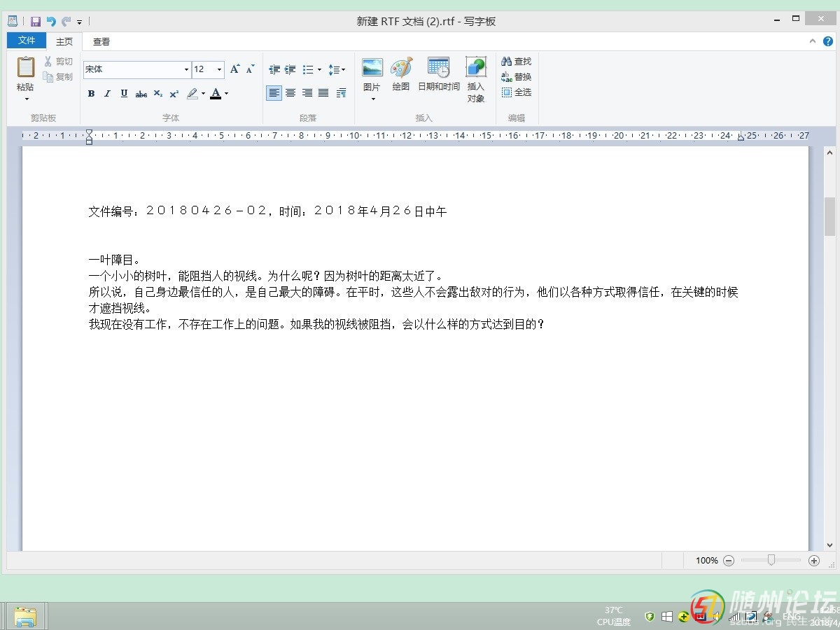Image resolution: width=840 pixels, height=630 pixels.
Task: Switch to the View (查看) tab
Action: click(101, 42)
